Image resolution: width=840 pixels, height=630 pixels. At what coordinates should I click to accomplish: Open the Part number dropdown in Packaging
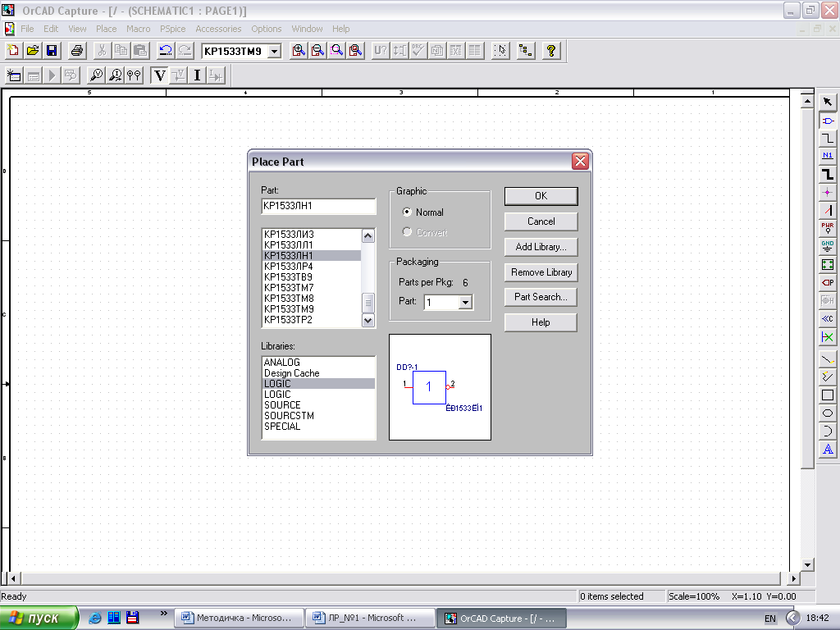pos(466,303)
